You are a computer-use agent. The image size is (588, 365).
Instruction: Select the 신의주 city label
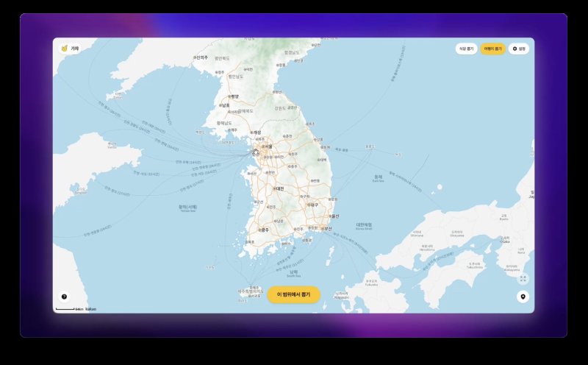200,57
